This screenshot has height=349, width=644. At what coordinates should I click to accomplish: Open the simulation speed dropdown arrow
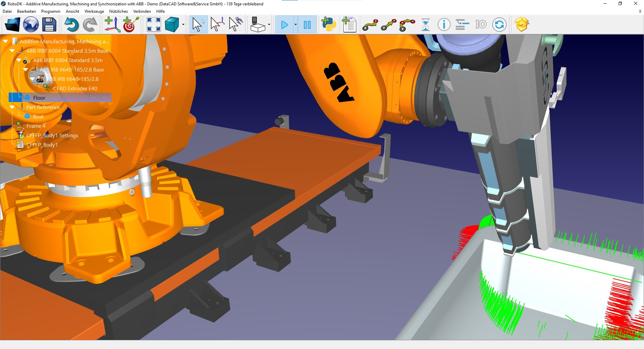296,24
